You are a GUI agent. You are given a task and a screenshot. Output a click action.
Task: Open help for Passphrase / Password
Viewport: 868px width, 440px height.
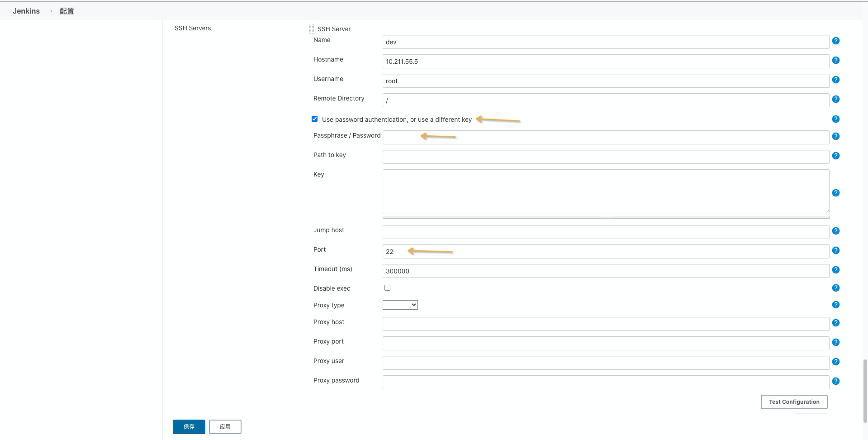click(835, 136)
